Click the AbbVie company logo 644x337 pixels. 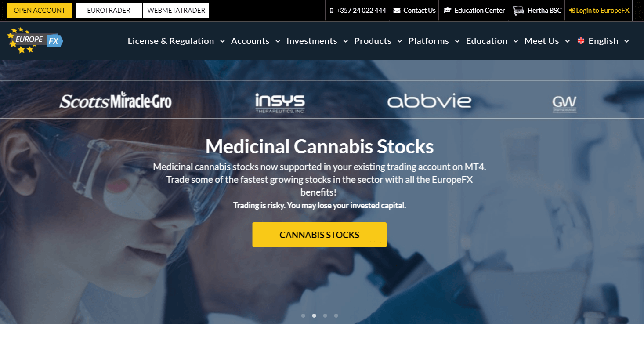click(429, 101)
